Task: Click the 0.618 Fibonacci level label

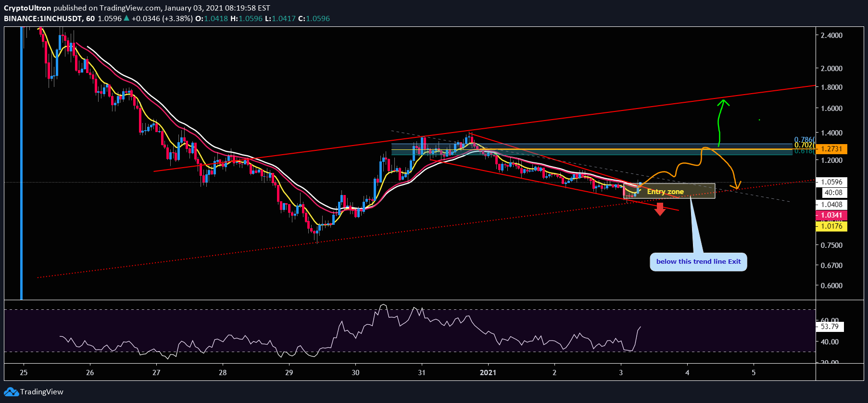Action: [x=804, y=151]
